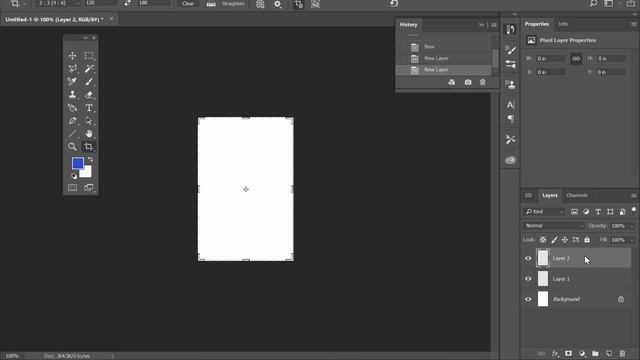Viewport: 640px width, 360px height.
Task: Open the Layers panel menu
Action: pyautogui.click(x=633, y=196)
